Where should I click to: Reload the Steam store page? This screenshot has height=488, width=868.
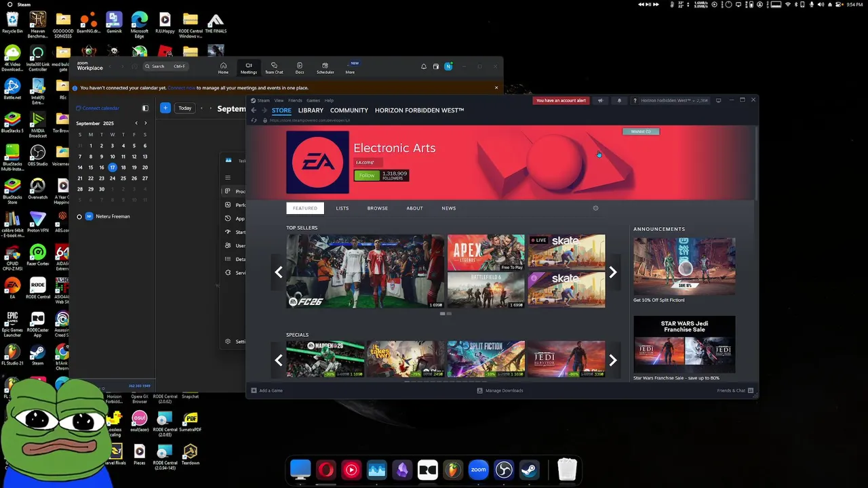(254, 121)
